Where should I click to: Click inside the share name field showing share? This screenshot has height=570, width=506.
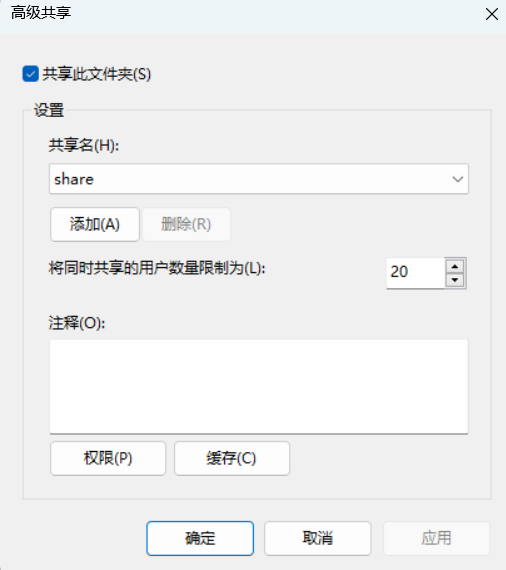coord(259,179)
